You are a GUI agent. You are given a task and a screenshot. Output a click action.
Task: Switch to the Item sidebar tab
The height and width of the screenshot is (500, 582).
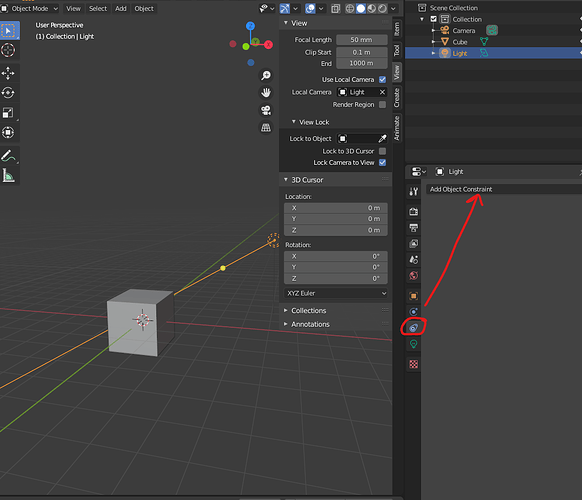click(396, 29)
